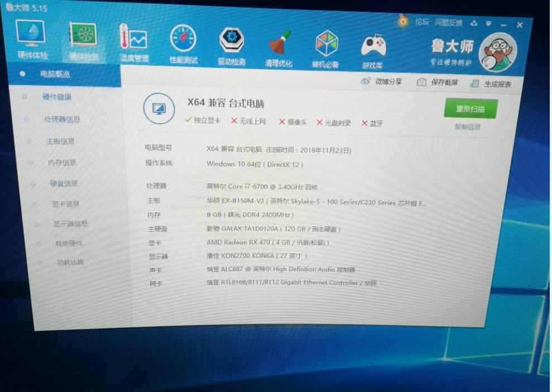Click 生成报表 to generate a report

[491, 84]
